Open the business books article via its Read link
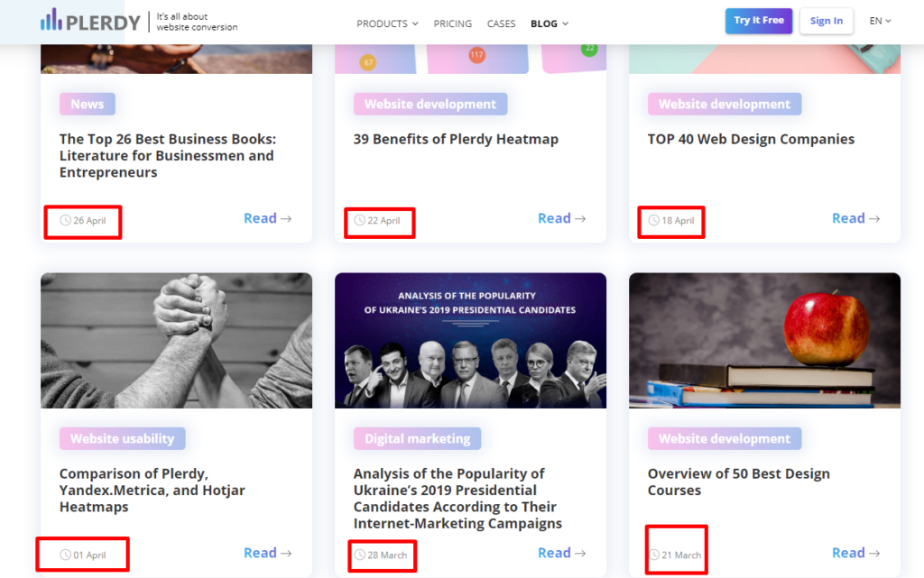924x578 pixels. pyautogui.click(x=262, y=217)
